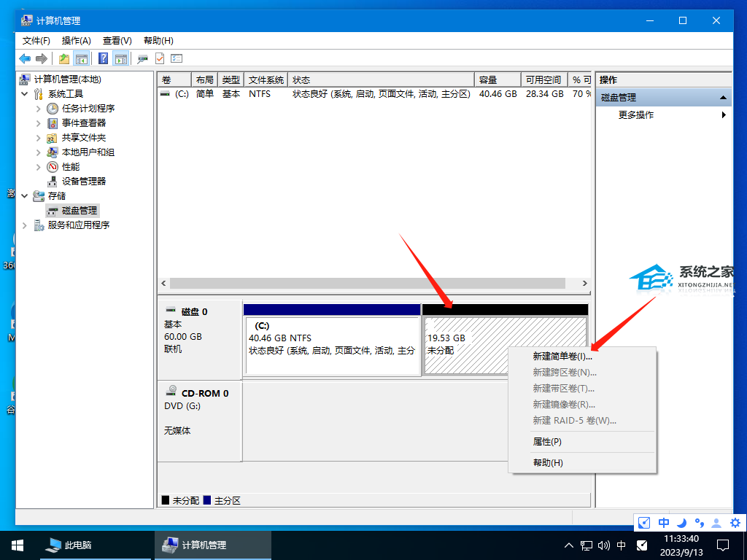
Task: Collapse the 系统工具 tree node
Action: coord(25,94)
